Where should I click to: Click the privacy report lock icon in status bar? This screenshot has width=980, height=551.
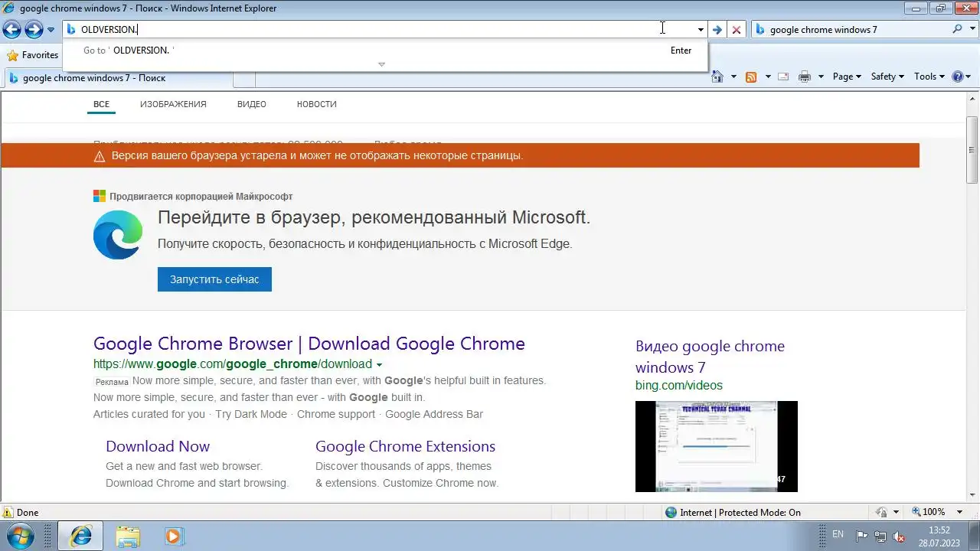click(x=881, y=513)
